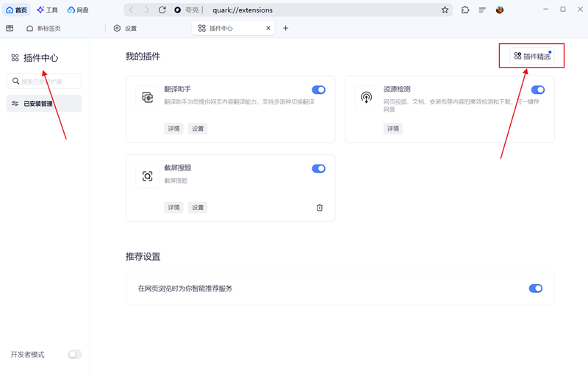The width and height of the screenshot is (588, 376).
Task: Click the 翻译助手 plugin title
Action: coord(178,89)
